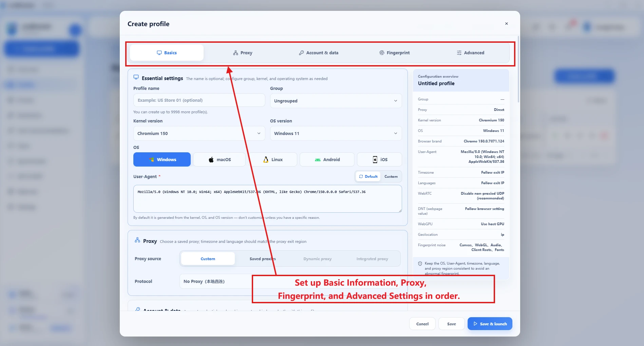644x346 pixels.
Task: Open the Advanced tab
Action: pyautogui.click(x=470, y=53)
